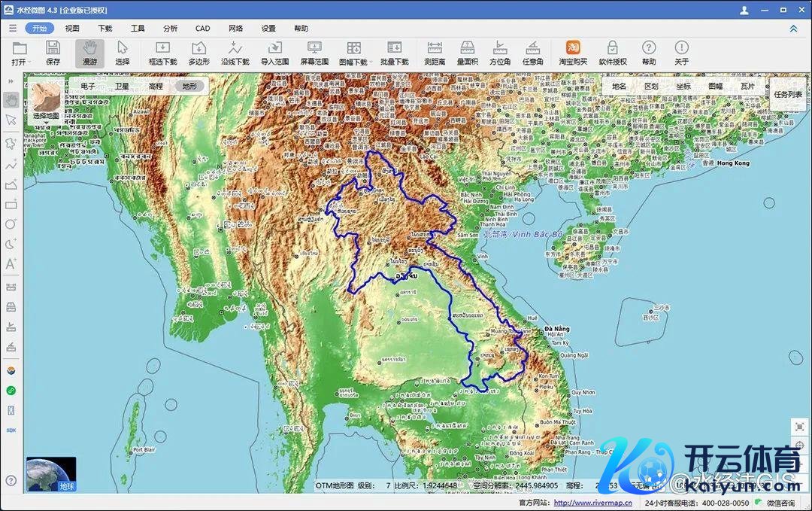
Task: Switch the map layer to 卫星
Action: tap(122, 87)
